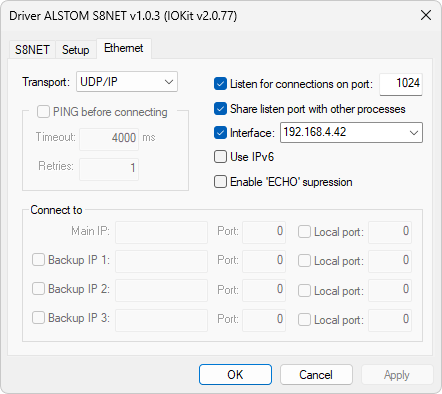Confirm settings with the OK button
Viewport: 442px width, 394px height.
coord(235,375)
